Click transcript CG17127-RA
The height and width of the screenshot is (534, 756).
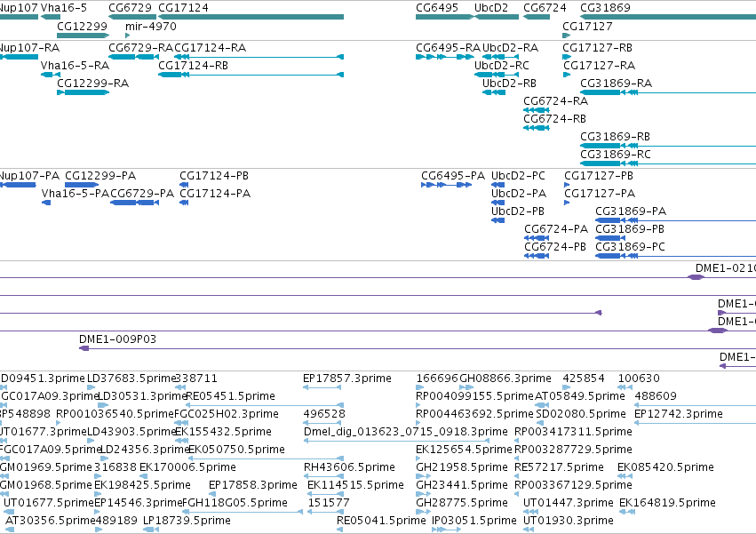tap(567, 75)
